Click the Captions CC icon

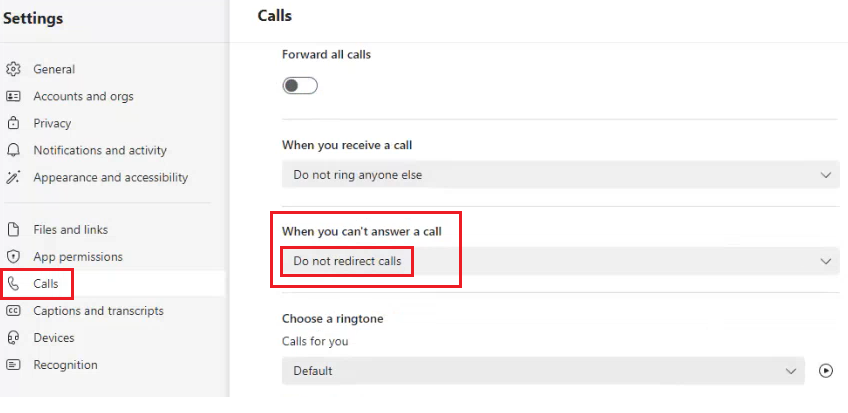pos(13,310)
